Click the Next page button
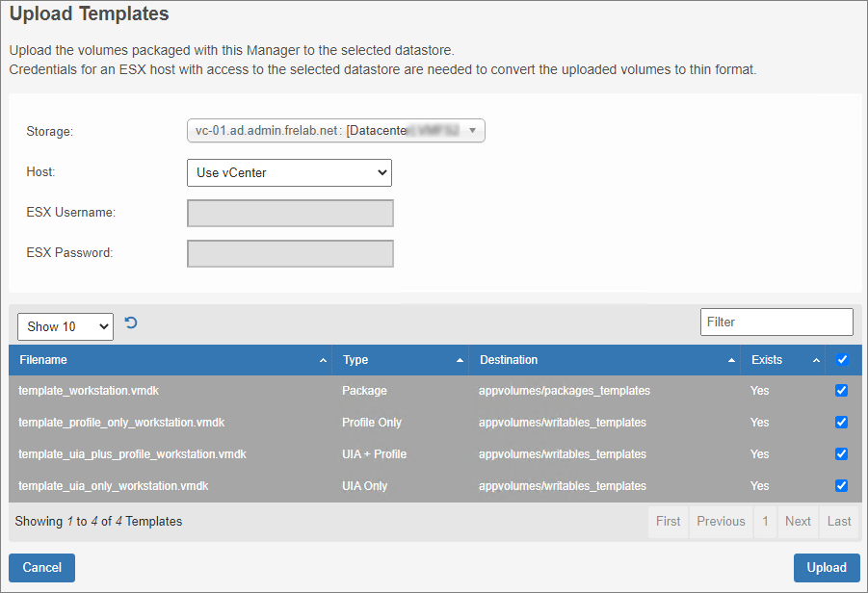The width and height of the screenshot is (868, 593). 798,522
